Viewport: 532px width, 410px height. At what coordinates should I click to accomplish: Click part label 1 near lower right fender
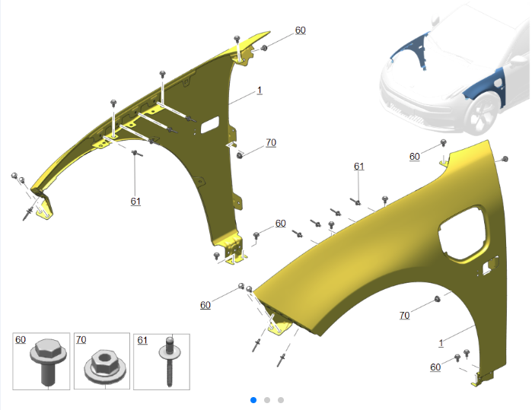click(441, 343)
